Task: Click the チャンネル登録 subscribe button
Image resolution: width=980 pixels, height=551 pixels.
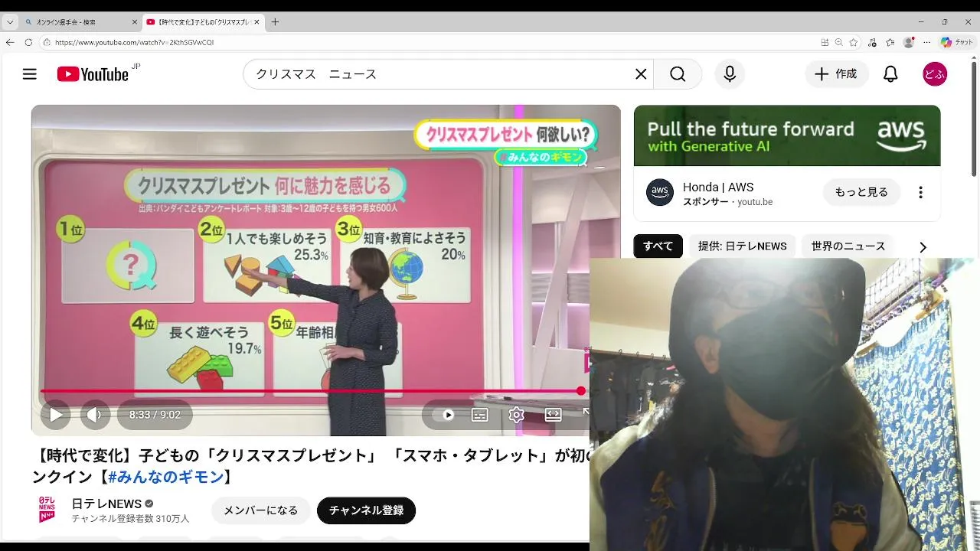Action: [366, 510]
